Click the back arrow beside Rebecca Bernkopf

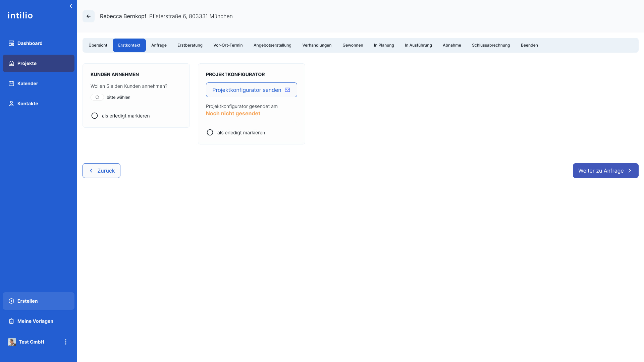[89, 16]
